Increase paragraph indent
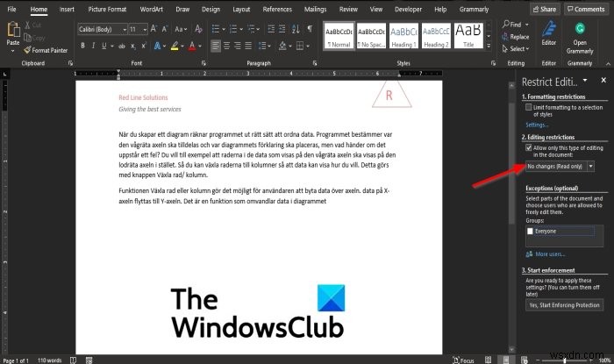614x364 pixels. point(282,29)
